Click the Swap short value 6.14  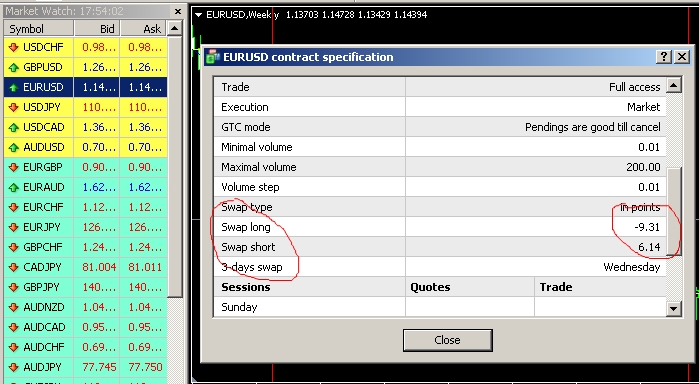tap(649, 247)
